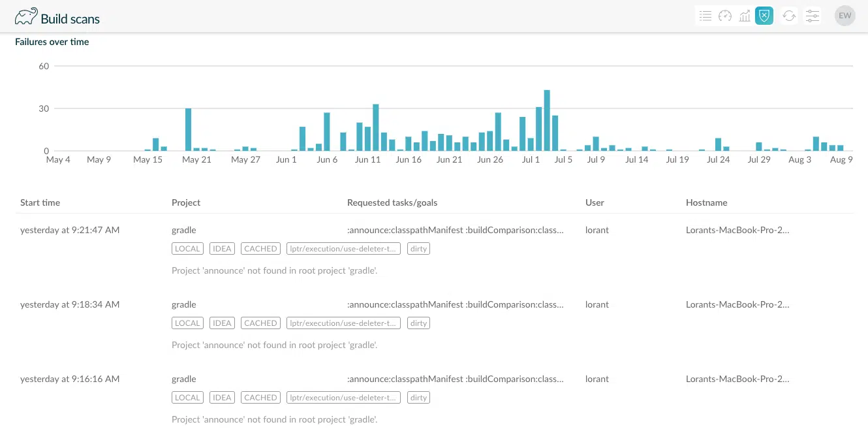The image size is (868, 433).
Task: Open the trends bar chart icon
Action: [745, 16]
